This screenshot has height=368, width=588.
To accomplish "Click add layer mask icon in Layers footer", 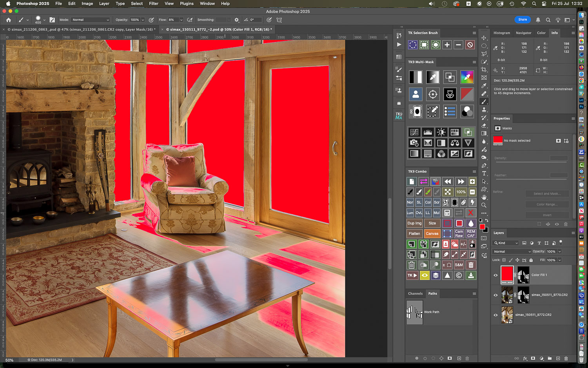I will (x=533, y=358).
